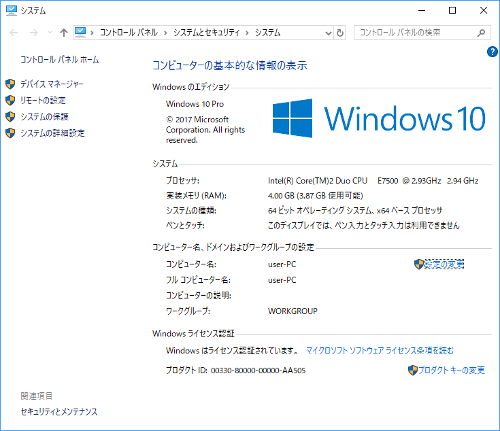Open システムの保護 link
The image size is (500, 431).
click(44, 117)
